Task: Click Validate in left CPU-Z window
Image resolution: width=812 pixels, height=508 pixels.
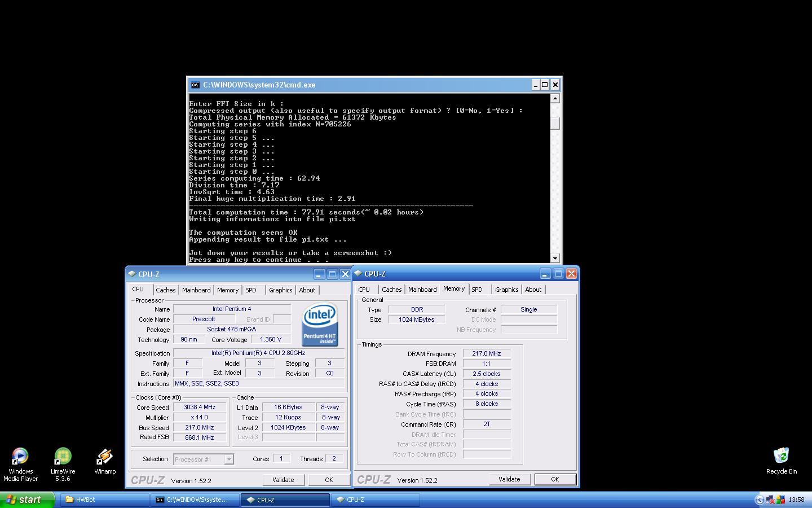Action: [x=283, y=480]
